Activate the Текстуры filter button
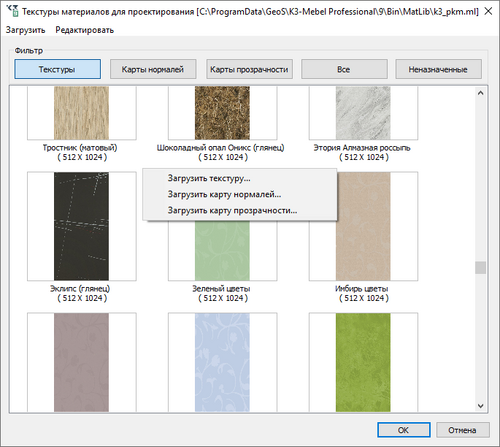 tap(57, 69)
